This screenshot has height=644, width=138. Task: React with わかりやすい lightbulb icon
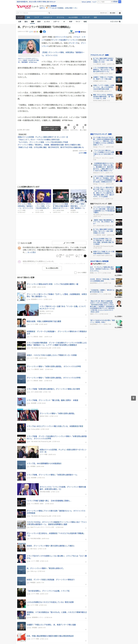pos(74,128)
